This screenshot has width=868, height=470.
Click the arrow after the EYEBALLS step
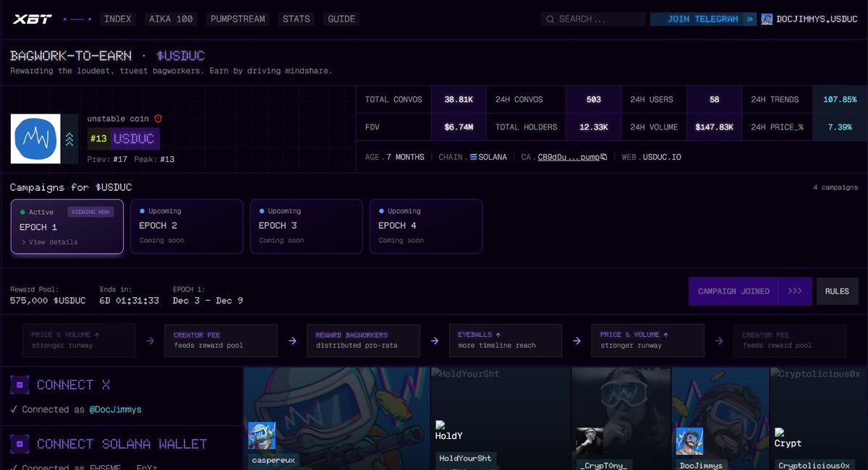(576, 341)
